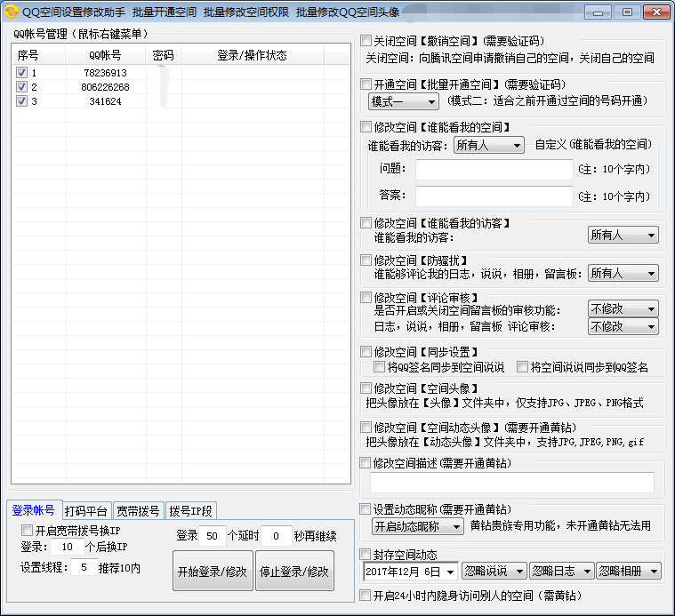Select account number 78236913 cell
Image resolution: width=675 pixels, height=616 pixels.
(x=106, y=73)
